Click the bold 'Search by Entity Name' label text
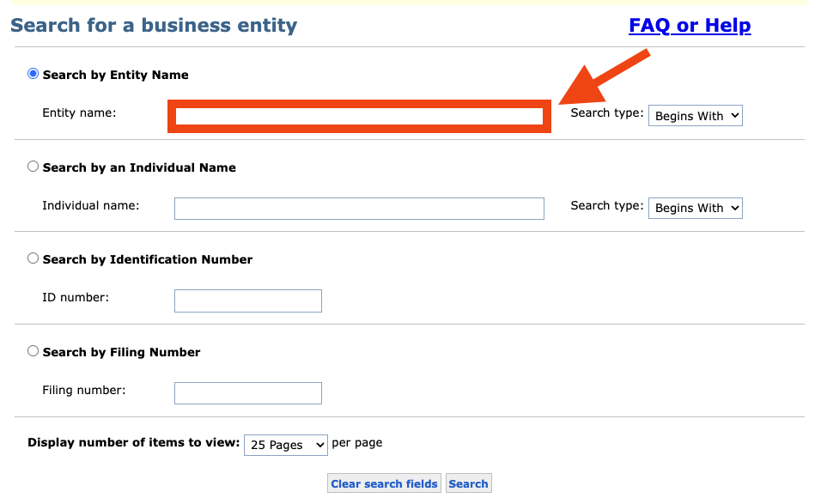The image size is (821, 504). (x=116, y=75)
